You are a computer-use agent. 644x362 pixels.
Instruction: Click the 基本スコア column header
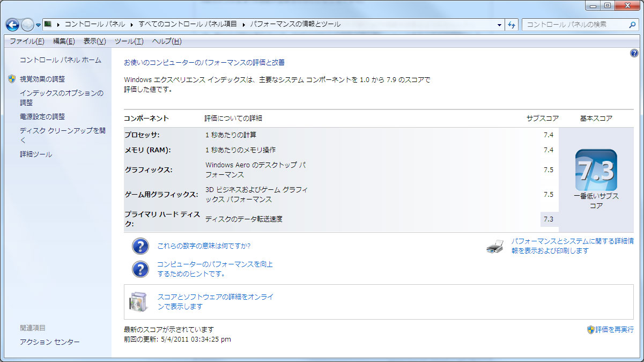[596, 118]
